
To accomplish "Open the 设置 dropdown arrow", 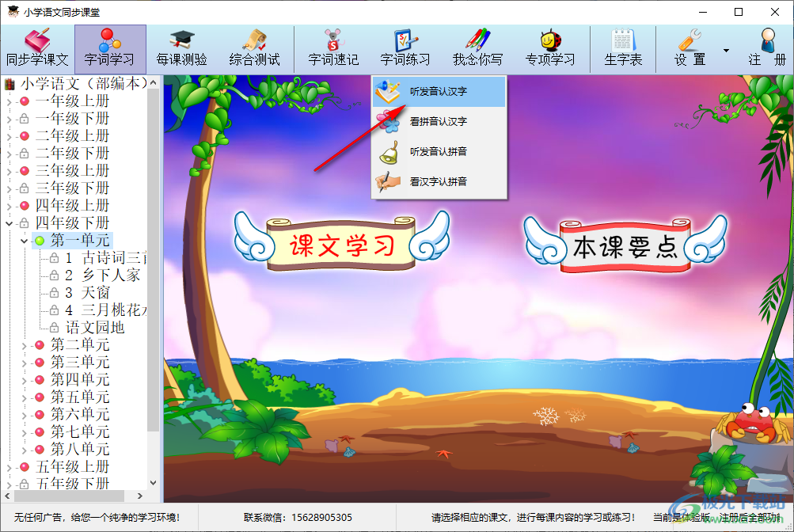I will (724, 50).
